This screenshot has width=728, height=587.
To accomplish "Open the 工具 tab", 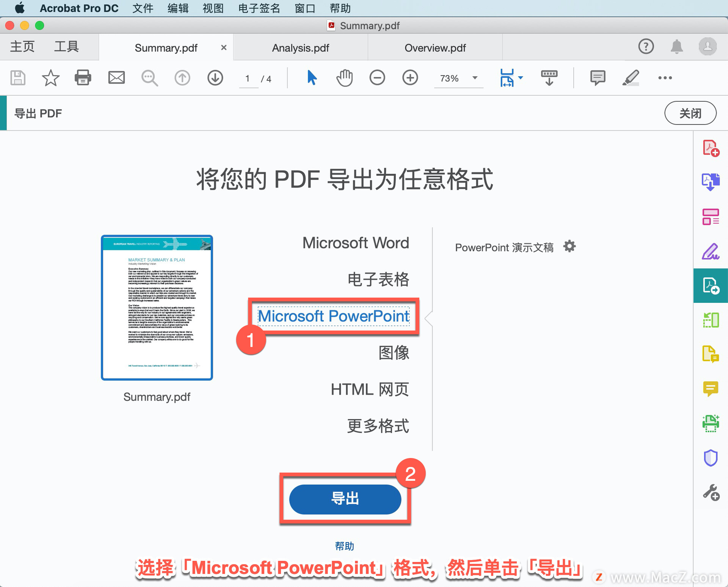I will [x=66, y=47].
